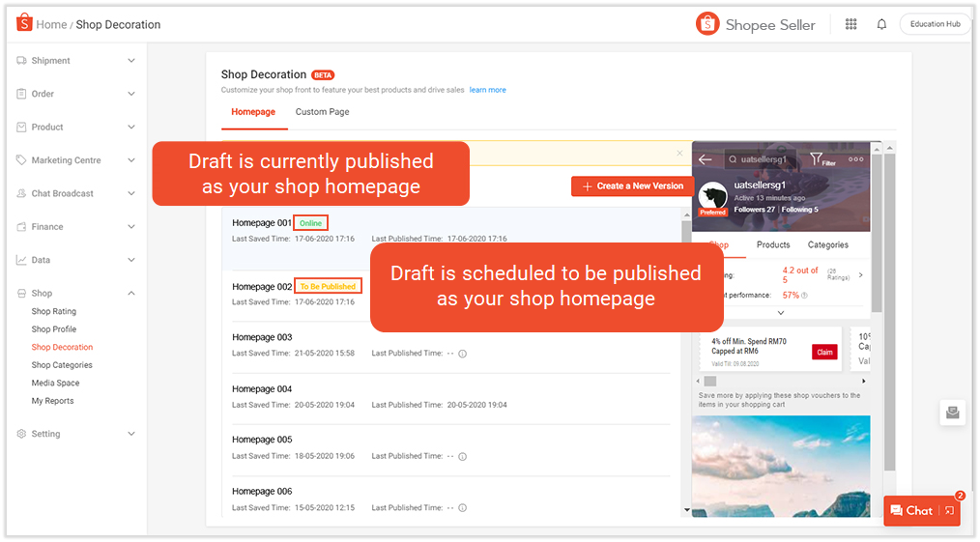Click the preview search box uatsellersg1

(760, 159)
